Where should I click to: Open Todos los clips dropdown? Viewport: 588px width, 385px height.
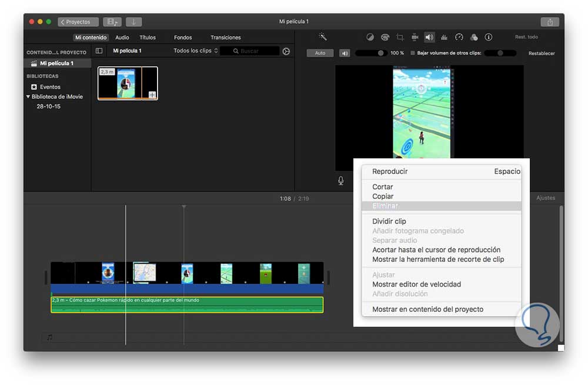coord(195,51)
